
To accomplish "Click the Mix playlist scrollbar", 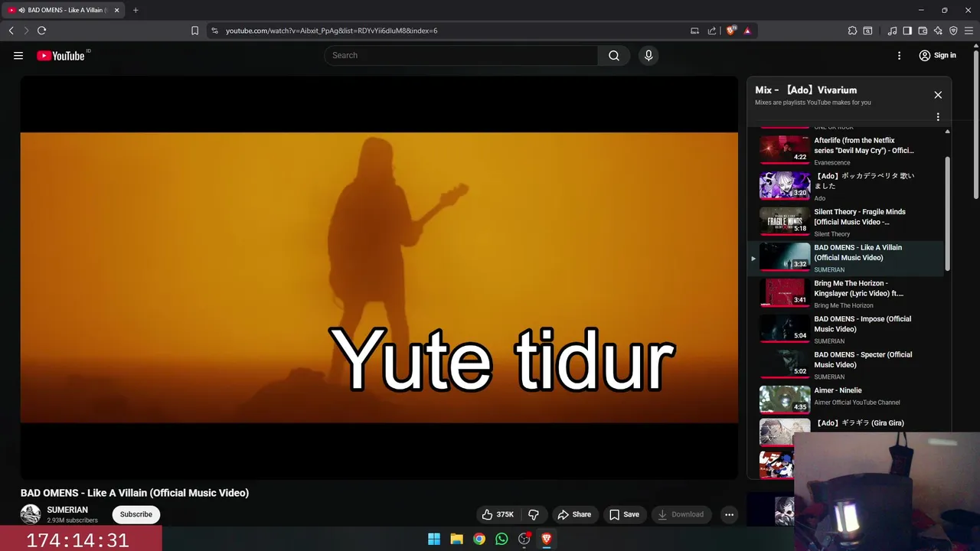I will pos(948,214).
